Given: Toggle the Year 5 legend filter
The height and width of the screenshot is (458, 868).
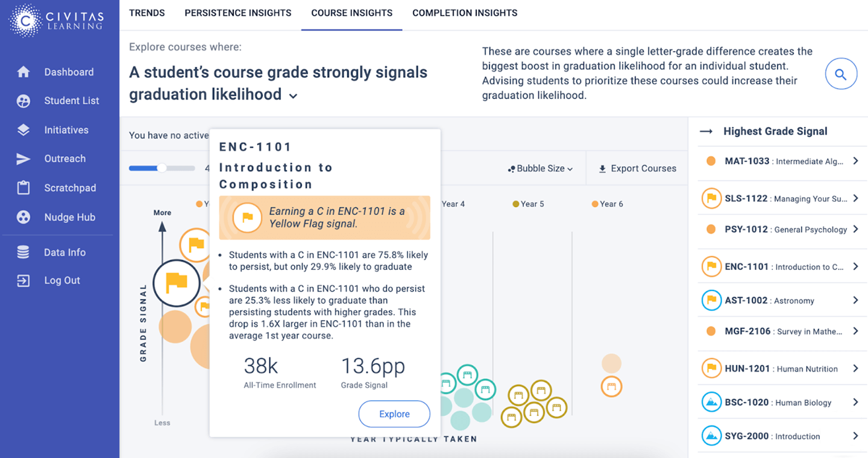Looking at the screenshot, I should click(528, 204).
